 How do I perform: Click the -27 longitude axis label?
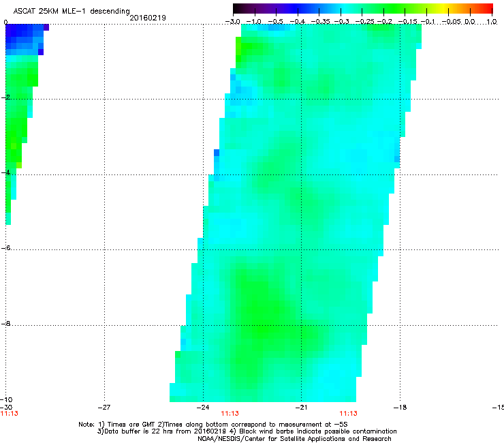click(104, 408)
